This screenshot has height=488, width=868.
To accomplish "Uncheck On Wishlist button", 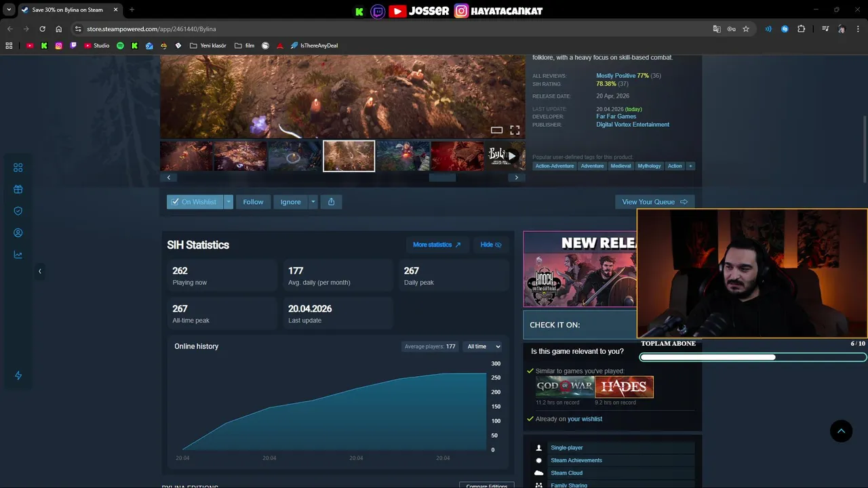I will coord(195,201).
